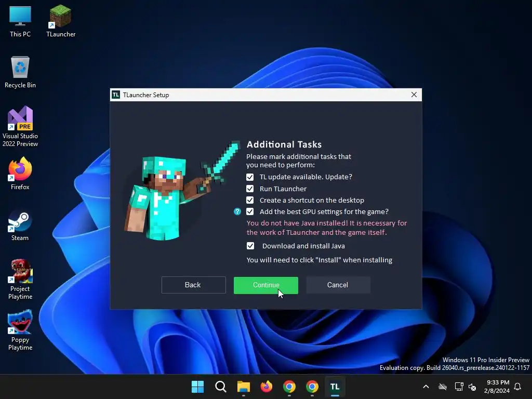Screen dimensions: 532x399
Task: Click the Back button
Action: (193, 285)
